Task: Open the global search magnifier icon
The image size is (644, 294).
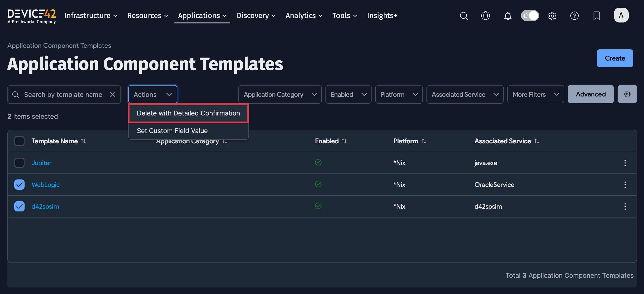Action: point(464,16)
